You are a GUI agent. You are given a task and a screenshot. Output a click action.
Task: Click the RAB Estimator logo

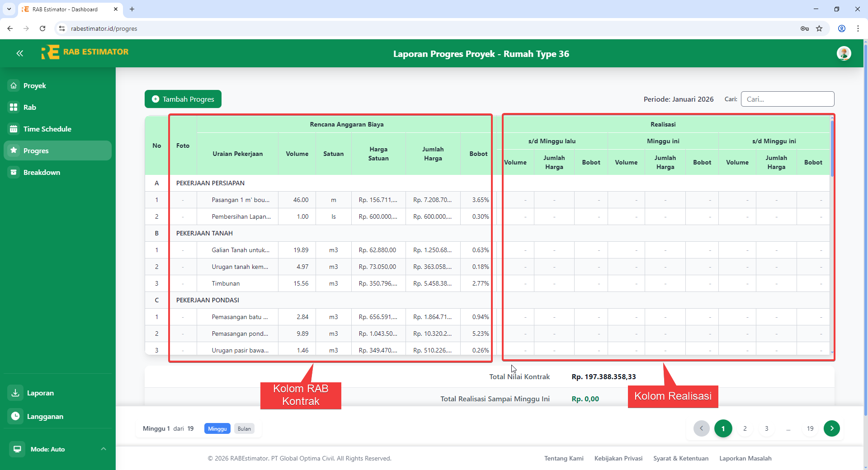coord(85,52)
